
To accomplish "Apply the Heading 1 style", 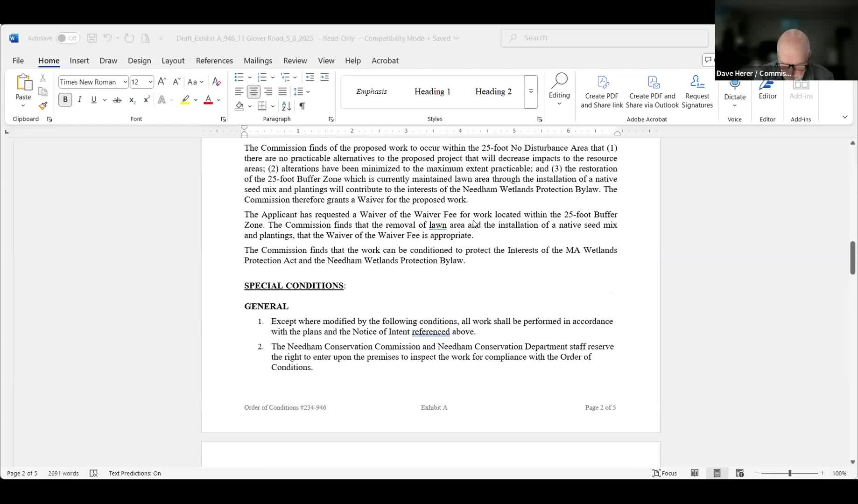I will coord(432,91).
